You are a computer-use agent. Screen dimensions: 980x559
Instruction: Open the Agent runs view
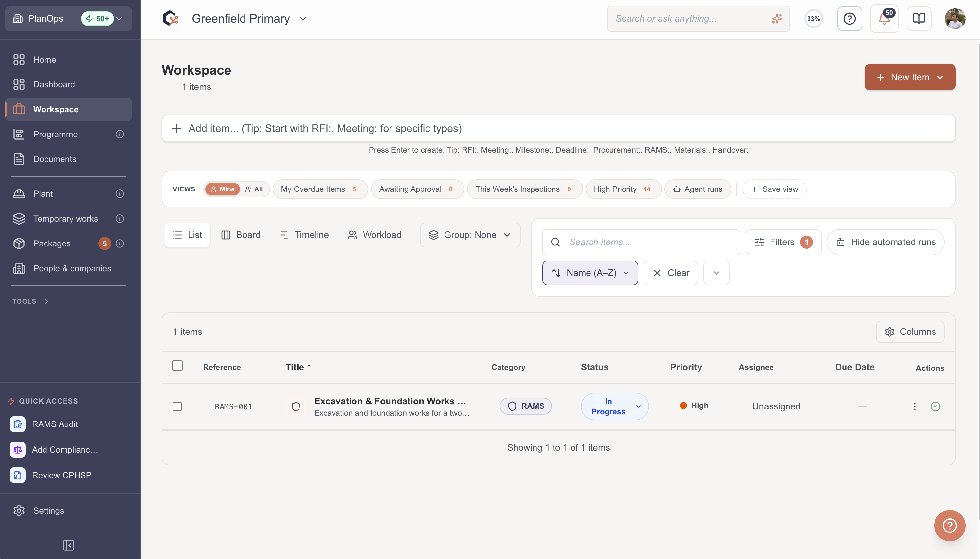(698, 189)
